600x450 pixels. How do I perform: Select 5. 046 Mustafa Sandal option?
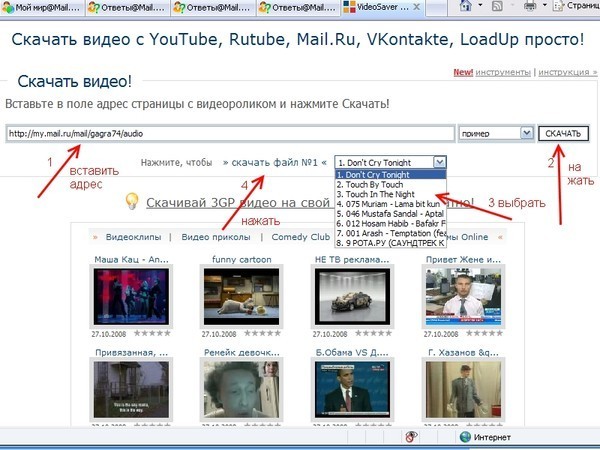[x=391, y=214]
